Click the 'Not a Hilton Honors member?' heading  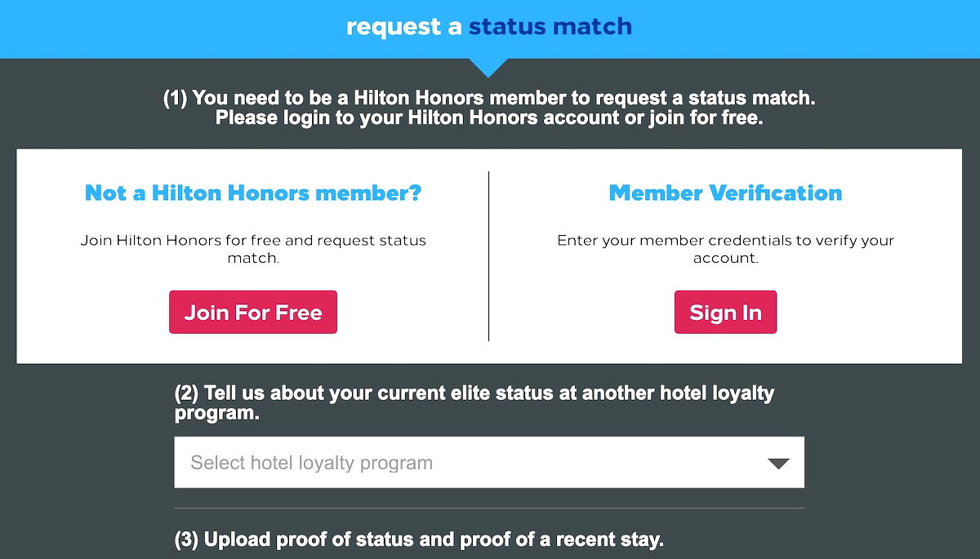[x=253, y=193]
